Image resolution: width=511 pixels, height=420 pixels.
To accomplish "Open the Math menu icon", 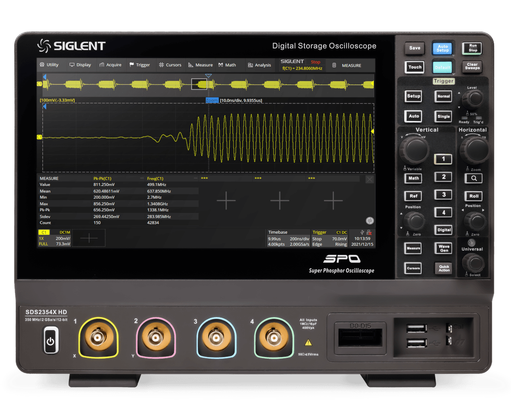I will coord(221,65).
